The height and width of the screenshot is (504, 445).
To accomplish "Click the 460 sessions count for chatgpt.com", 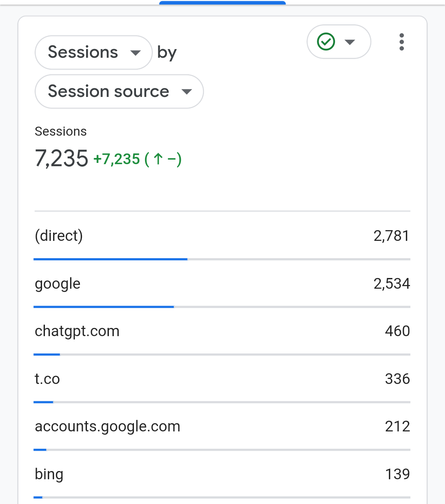I will 397,331.
